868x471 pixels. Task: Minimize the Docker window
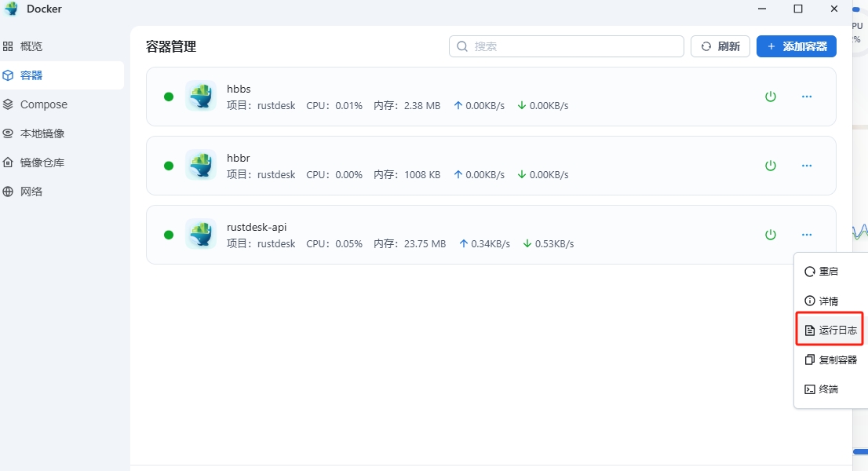(x=762, y=9)
